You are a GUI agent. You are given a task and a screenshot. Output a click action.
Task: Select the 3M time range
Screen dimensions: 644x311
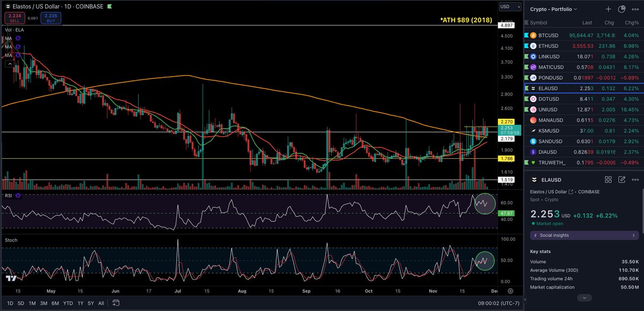click(45, 303)
